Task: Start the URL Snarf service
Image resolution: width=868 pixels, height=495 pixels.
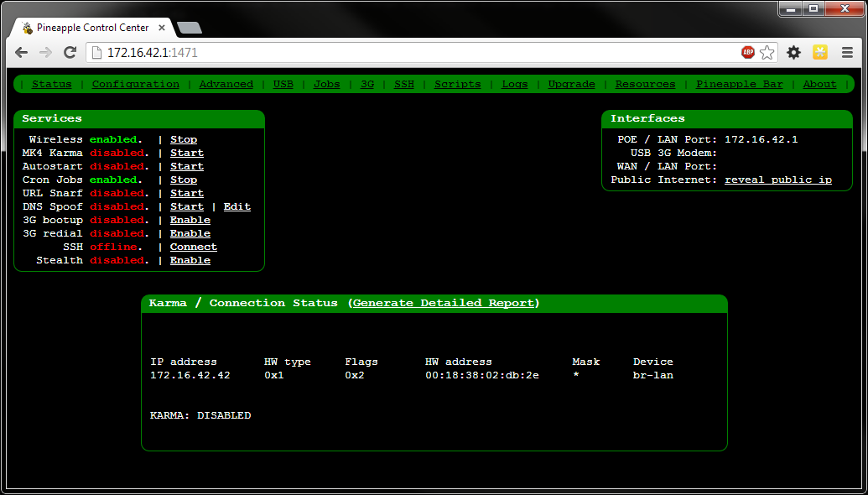Action: pos(186,193)
